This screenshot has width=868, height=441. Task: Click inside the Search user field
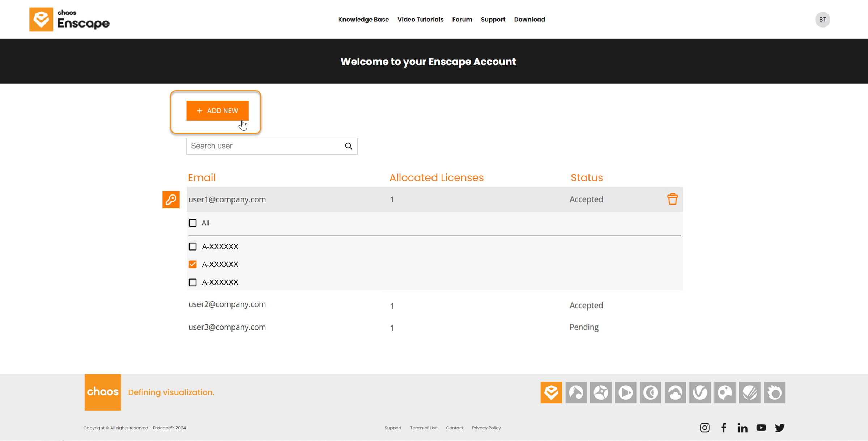(x=260, y=146)
